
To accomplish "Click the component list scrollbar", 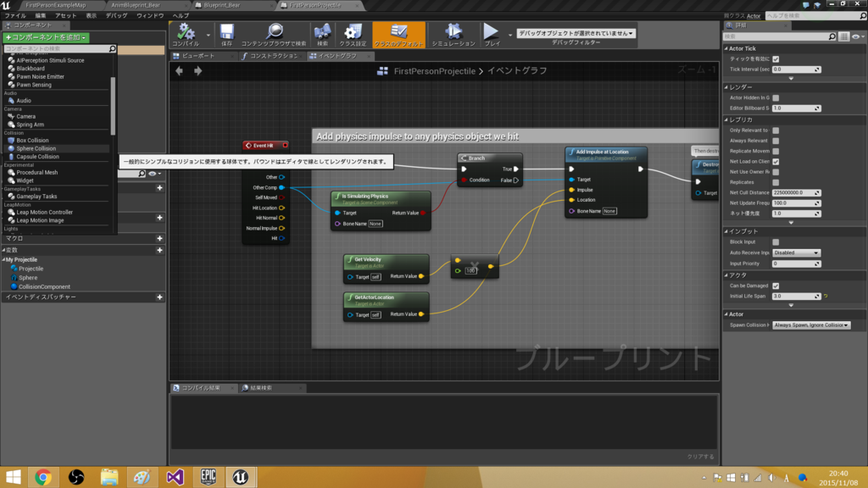I will [113, 105].
